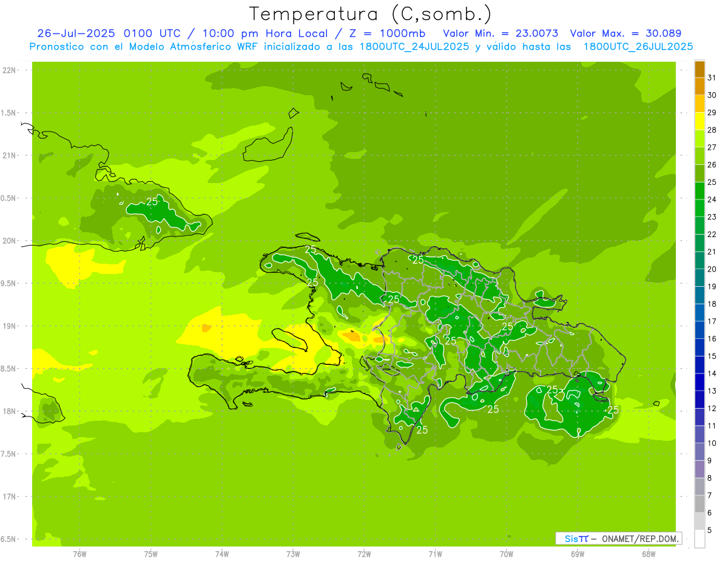Click the purple legend swatch between 8 and 9
Viewport: 728px width, 562px height.
699,469
